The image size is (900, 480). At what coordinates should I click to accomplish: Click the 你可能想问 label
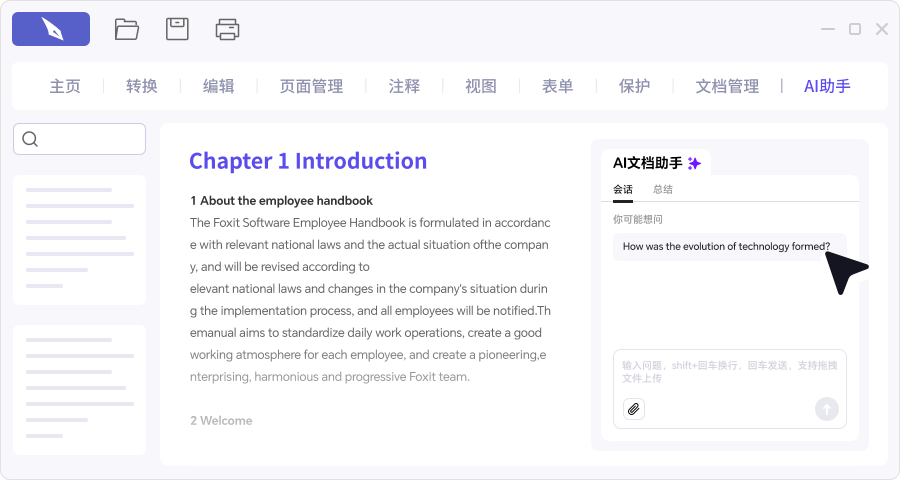pos(638,219)
